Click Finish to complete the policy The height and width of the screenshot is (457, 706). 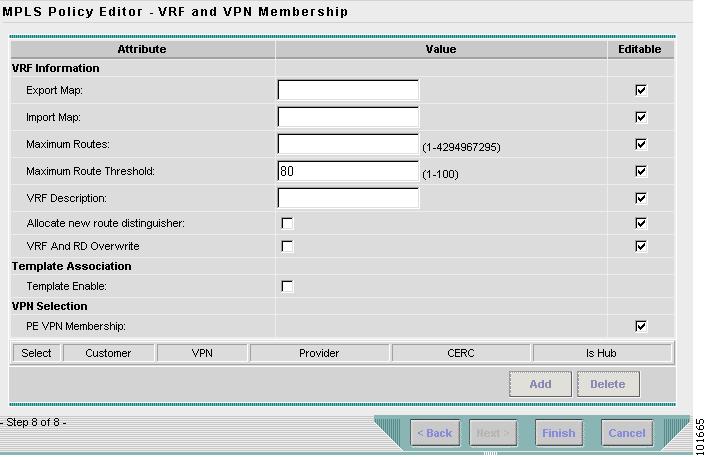coord(559,433)
